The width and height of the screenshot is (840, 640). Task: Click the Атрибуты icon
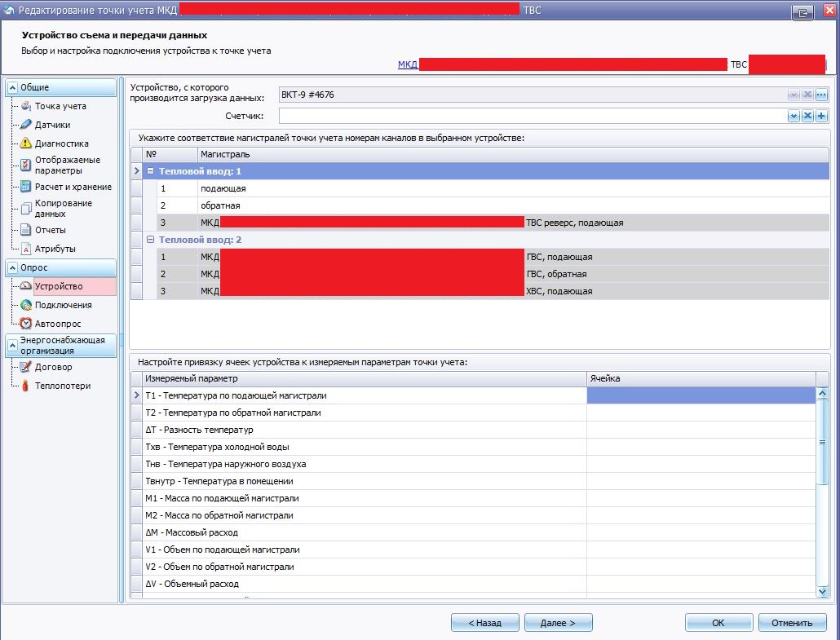click(26, 249)
